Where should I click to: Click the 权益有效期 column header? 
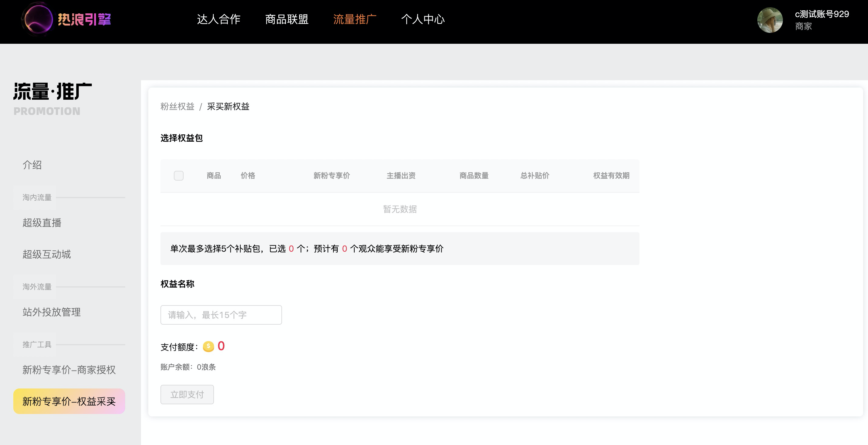[x=611, y=176]
